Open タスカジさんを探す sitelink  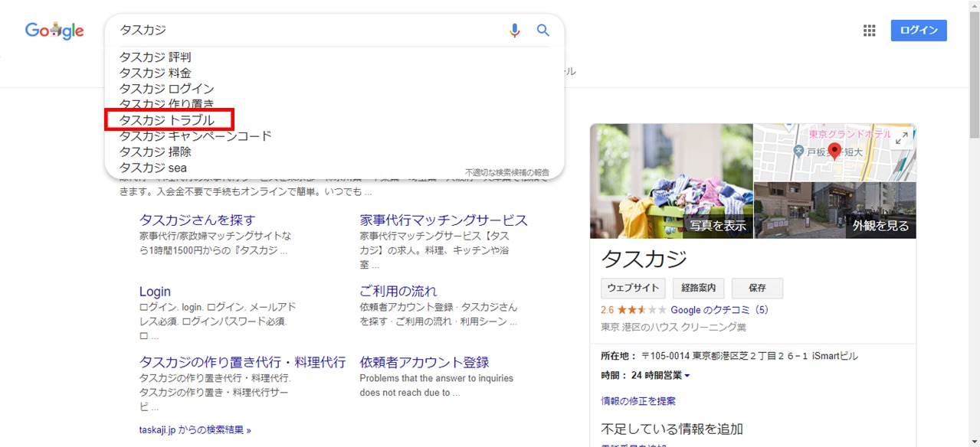pos(198,220)
